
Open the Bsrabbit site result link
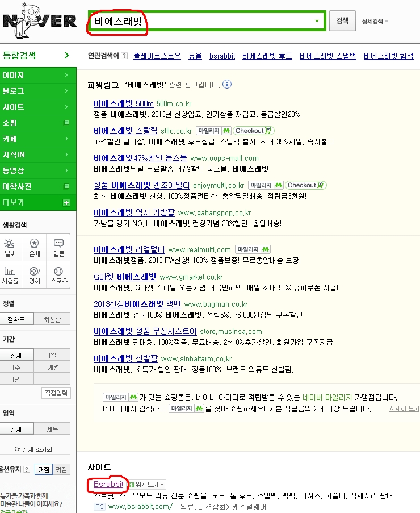[x=108, y=484]
